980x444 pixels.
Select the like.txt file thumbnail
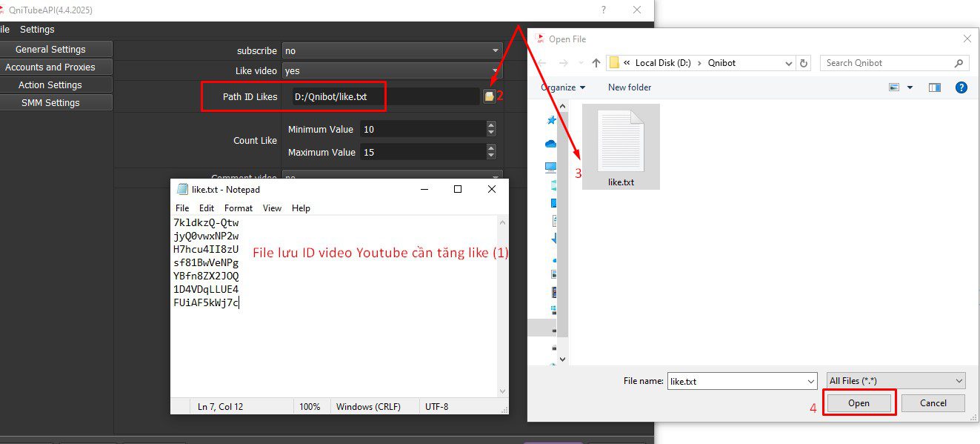click(621, 147)
